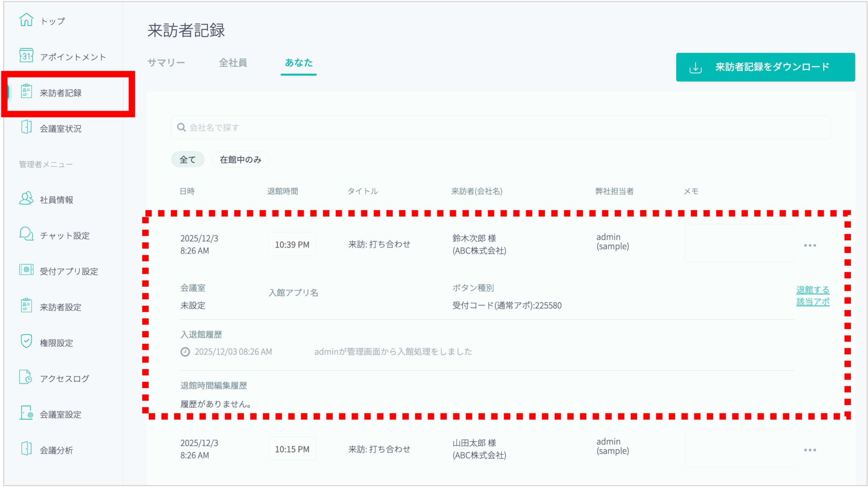Click the 会社名で探す search field
Screen dimensions: 868x487
pyautogui.click(x=501, y=127)
